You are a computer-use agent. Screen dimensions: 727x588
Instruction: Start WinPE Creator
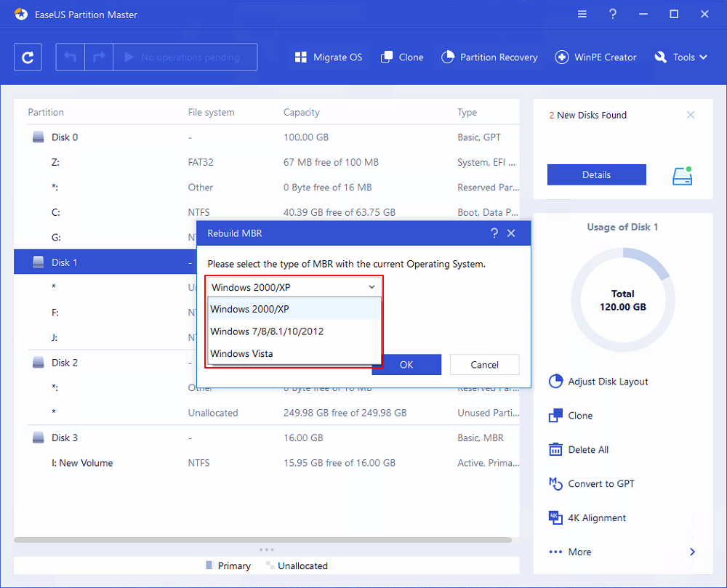(x=596, y=57)
